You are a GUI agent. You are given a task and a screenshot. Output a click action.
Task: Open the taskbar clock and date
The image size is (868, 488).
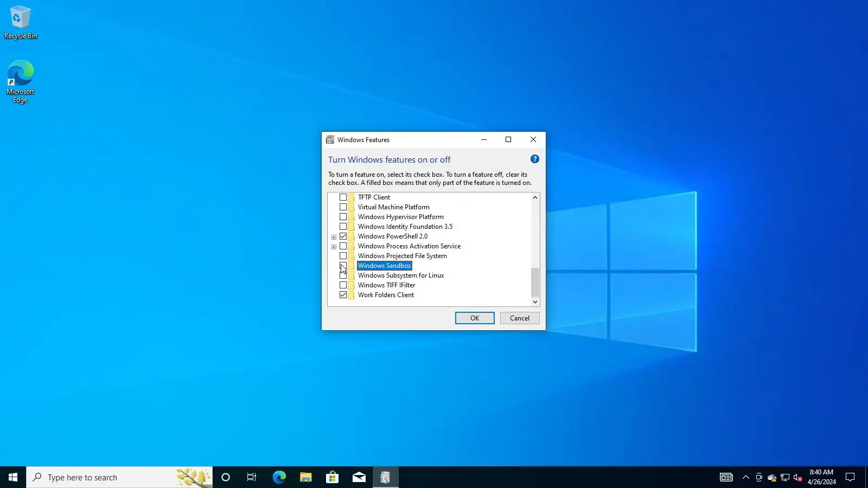point(821,477)
